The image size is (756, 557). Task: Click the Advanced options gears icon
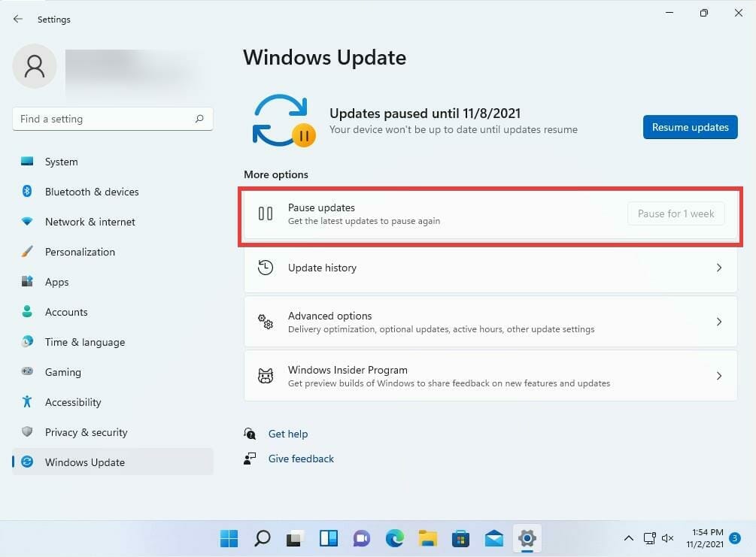click(x=266, y=322)
